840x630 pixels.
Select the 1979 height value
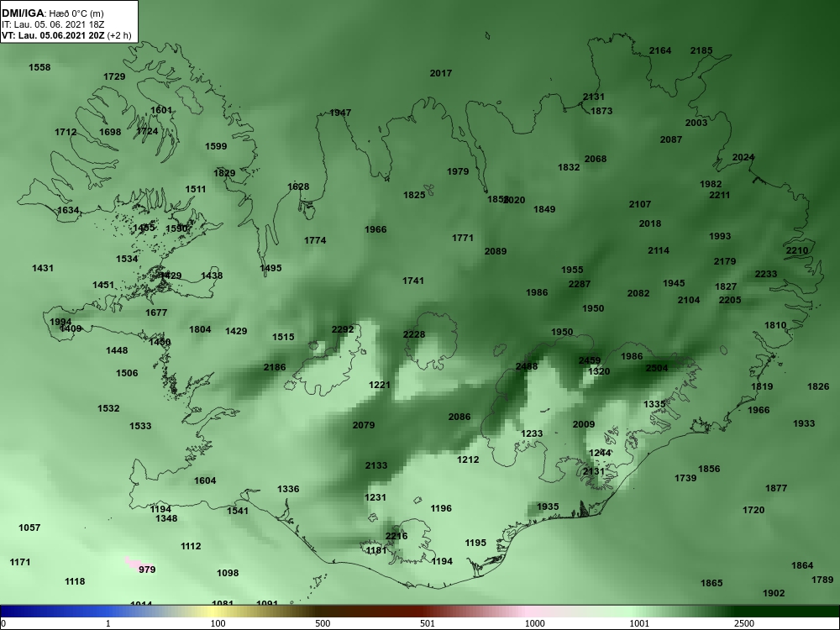(458, 172)
